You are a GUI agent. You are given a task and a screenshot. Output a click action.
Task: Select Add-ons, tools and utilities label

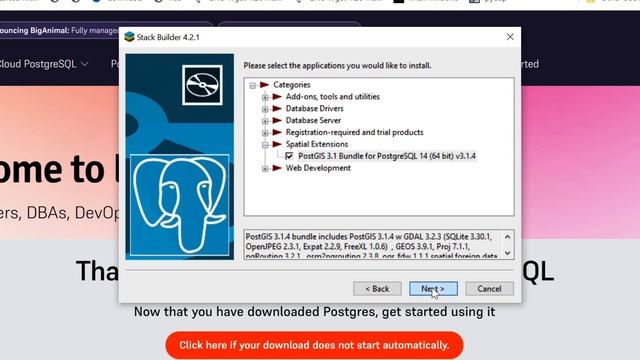pyautogui.click(x=333, y=96)
